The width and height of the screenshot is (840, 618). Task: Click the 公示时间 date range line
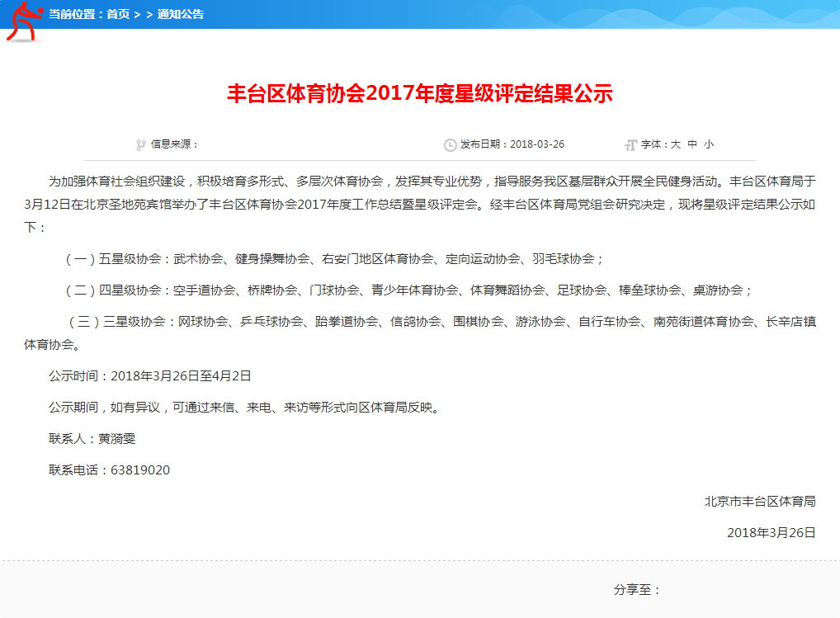coord(150,375)
